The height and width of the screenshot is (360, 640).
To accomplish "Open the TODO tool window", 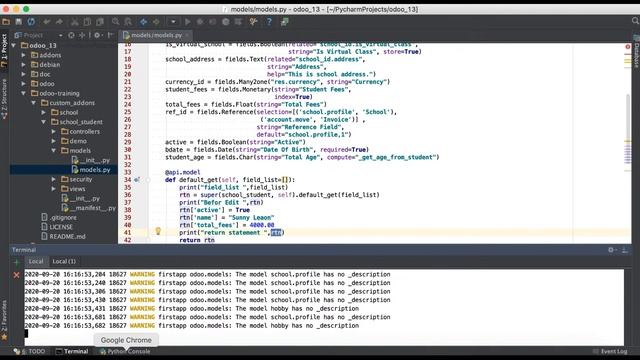I will (x=29, y=351).
